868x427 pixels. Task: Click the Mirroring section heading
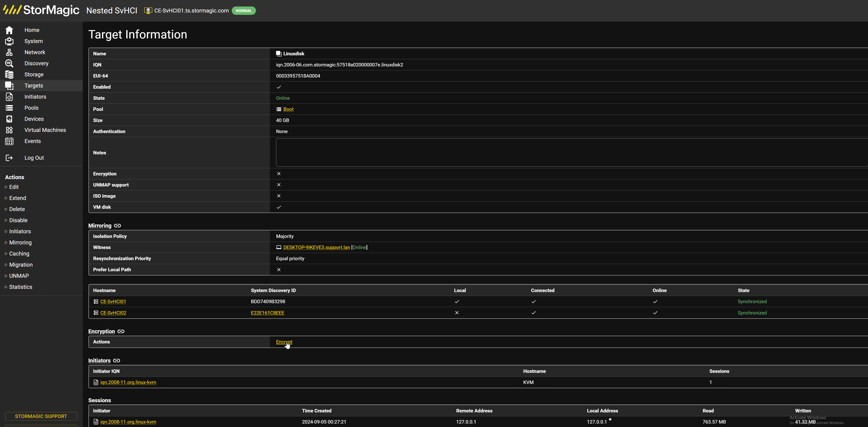tap(100, 226)
